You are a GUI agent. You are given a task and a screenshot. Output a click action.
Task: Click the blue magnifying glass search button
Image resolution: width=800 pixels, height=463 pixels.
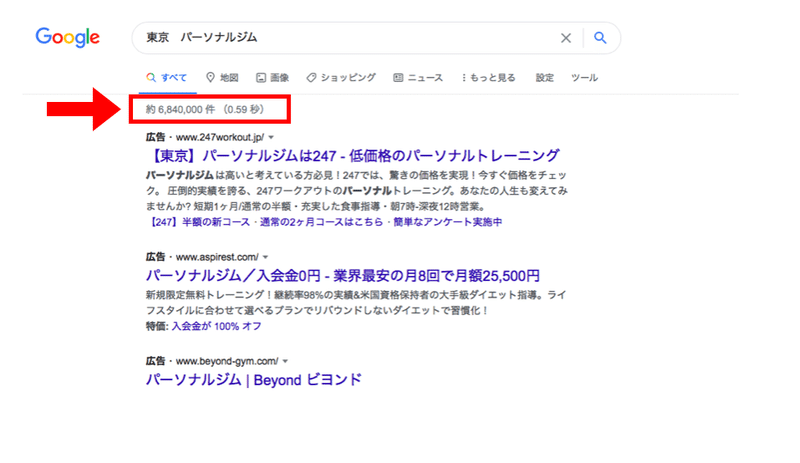click(600, 38)
